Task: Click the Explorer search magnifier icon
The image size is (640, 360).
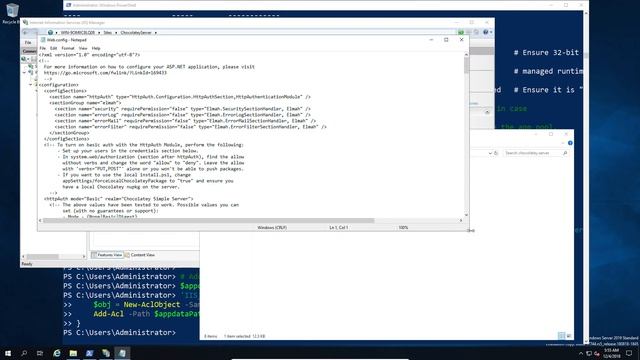Action: (565, 153)
